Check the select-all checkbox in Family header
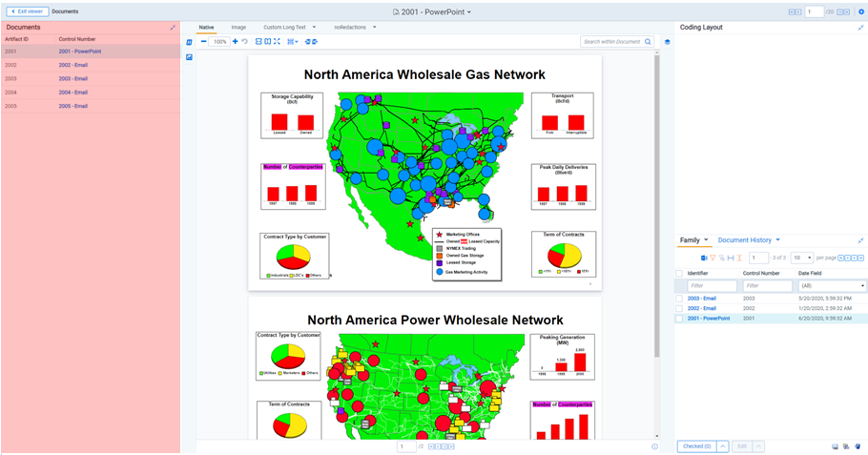 click(x=679, y=274)
